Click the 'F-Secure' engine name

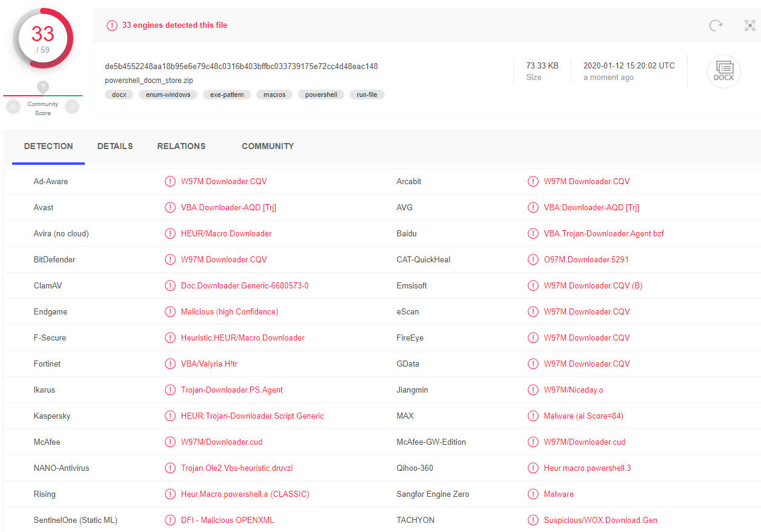pos(50,337)
